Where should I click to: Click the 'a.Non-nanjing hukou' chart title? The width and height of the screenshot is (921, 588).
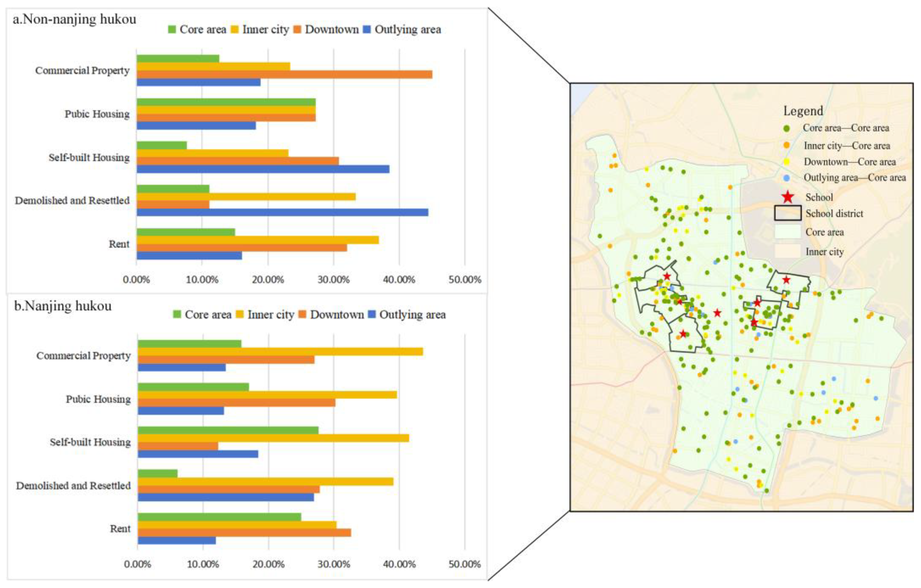tap(74, 19)
